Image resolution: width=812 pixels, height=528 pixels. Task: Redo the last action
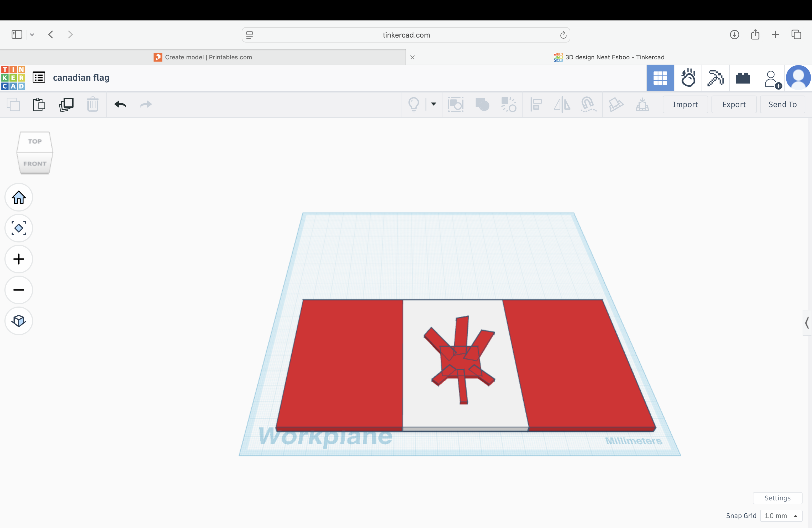click(x=146, y=104)
